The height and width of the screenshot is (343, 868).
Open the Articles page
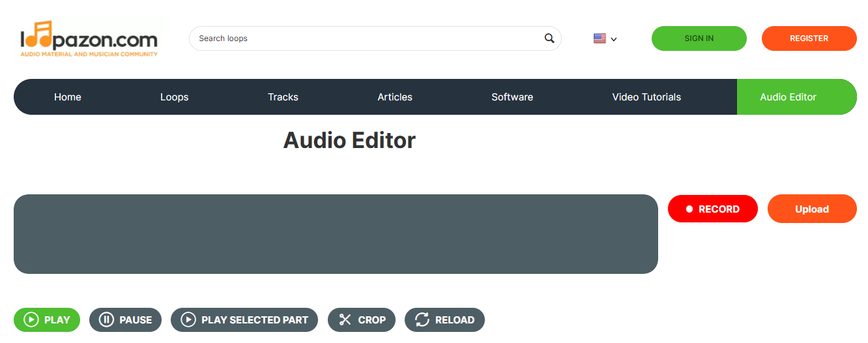click(x=395, y=97)
